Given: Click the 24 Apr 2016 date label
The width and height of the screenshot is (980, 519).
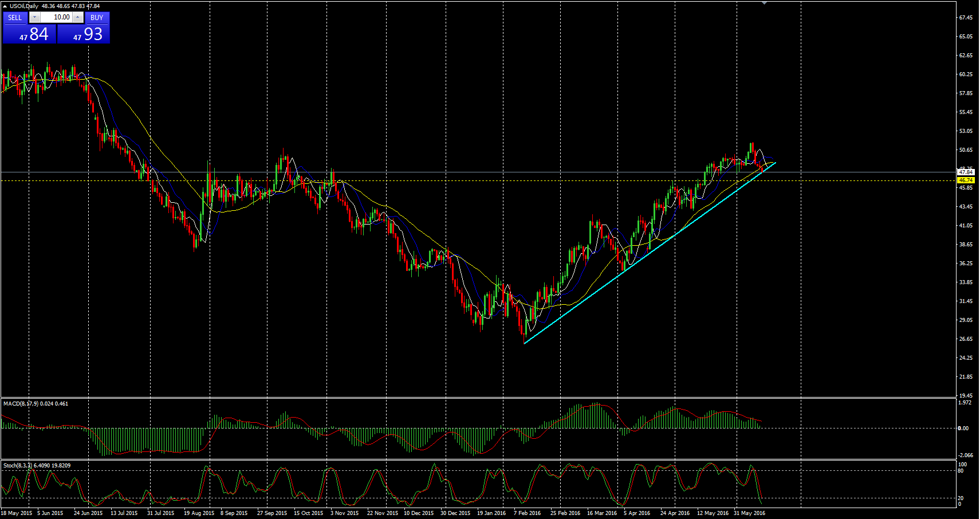Looking at the screenshot, I should [x=675, y=513].
